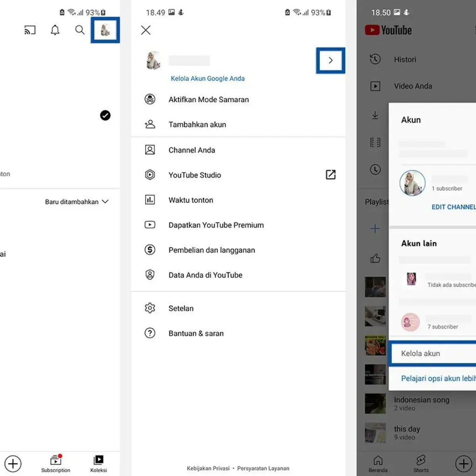Open Histori in the library list
476x476 pixels.
click(x=405, y=59)
